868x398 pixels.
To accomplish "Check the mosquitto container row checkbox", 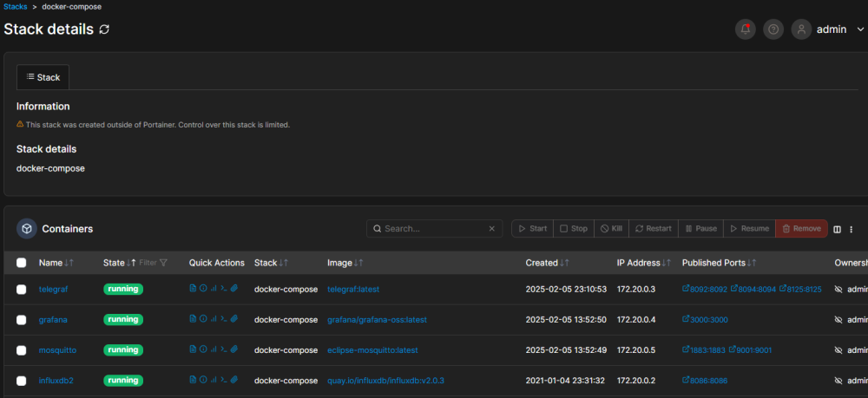I will click(x=22, y=349).
